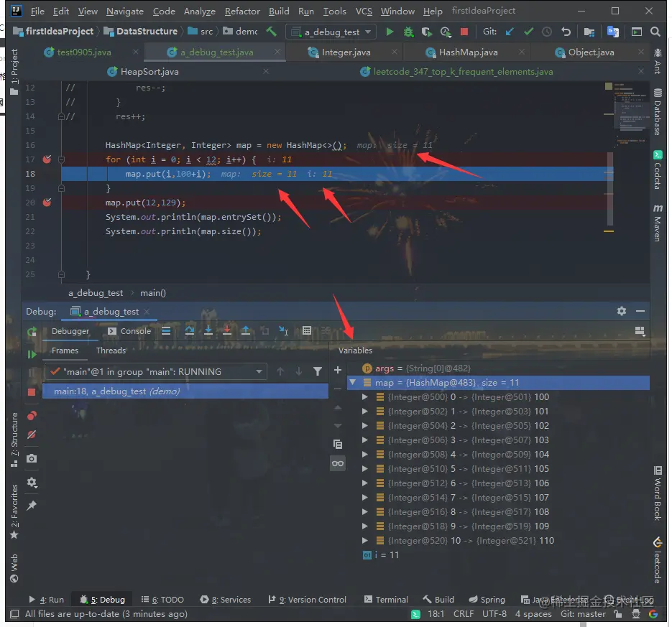Select the main:18, a_debug_test stack frame

185,391
